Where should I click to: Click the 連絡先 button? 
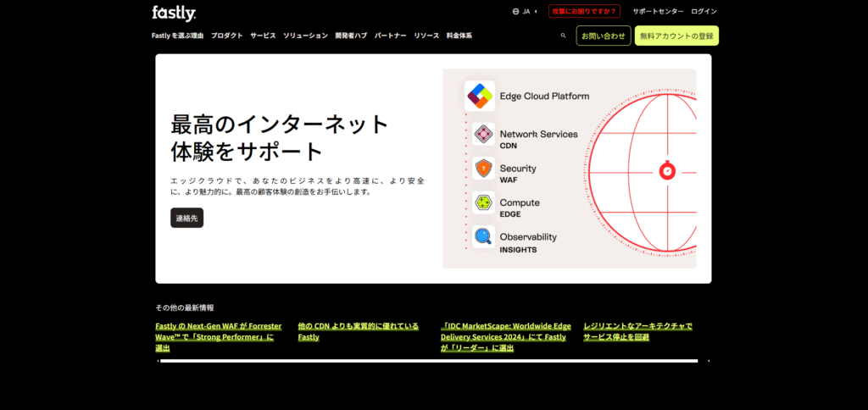point(186,218)
